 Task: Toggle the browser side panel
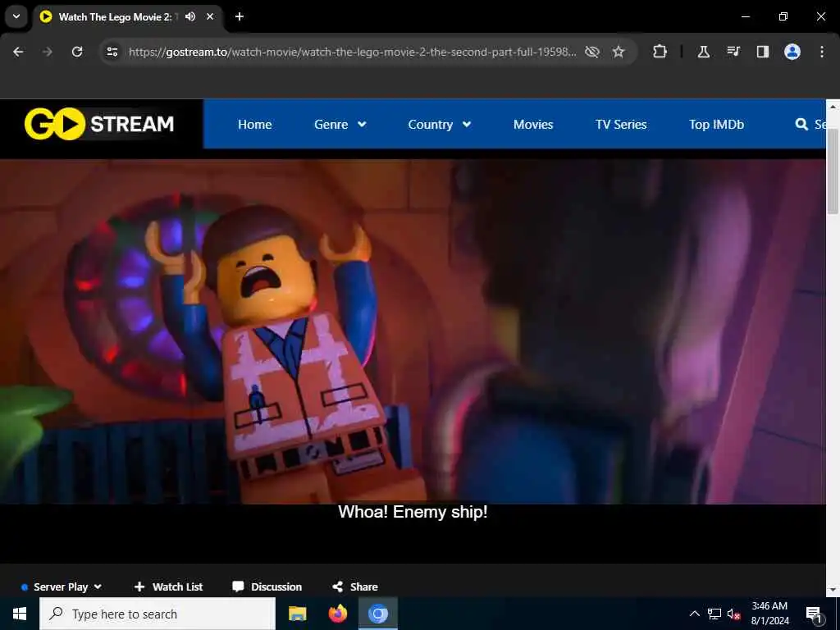762,52
